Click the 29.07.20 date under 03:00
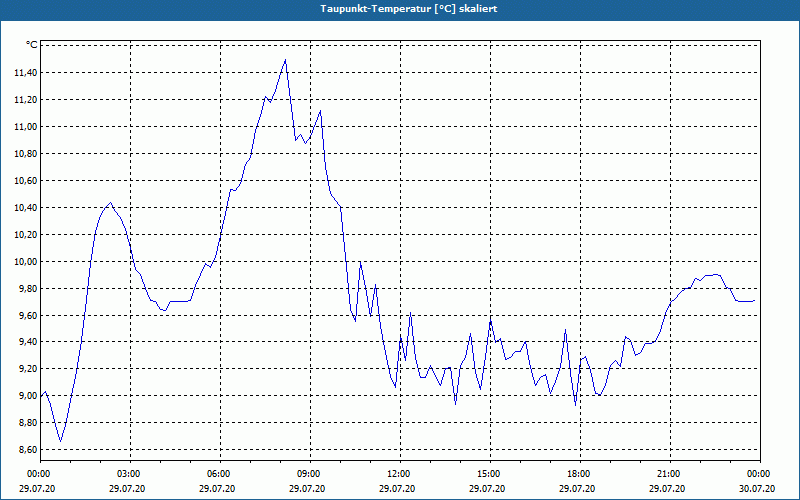Image resolution: width=800 pixels, height=500 pixels. tap(129, 489)
